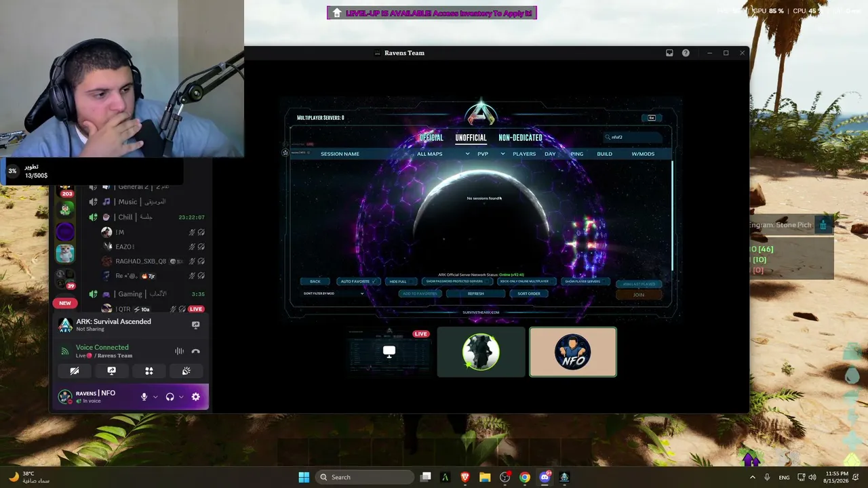Open soundboard button in voice panel
Viewport: 868px width, 488px height.
point(186,371)
